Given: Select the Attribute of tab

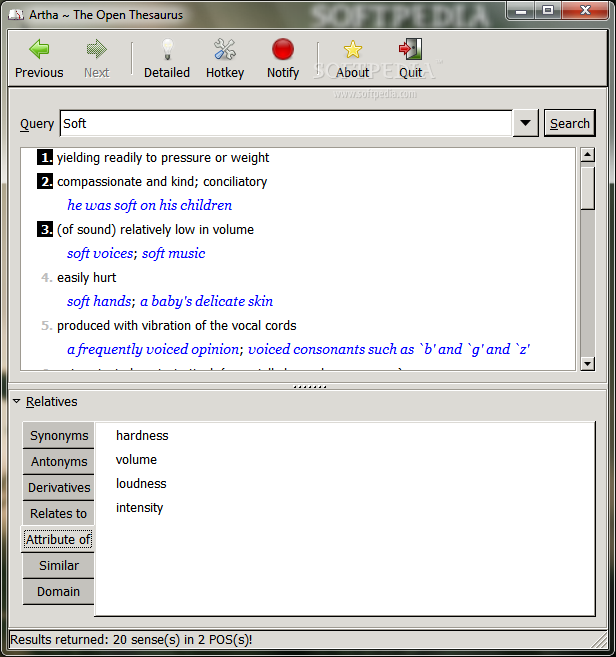Looking at the screenshot, I should (x=58, y=540).
